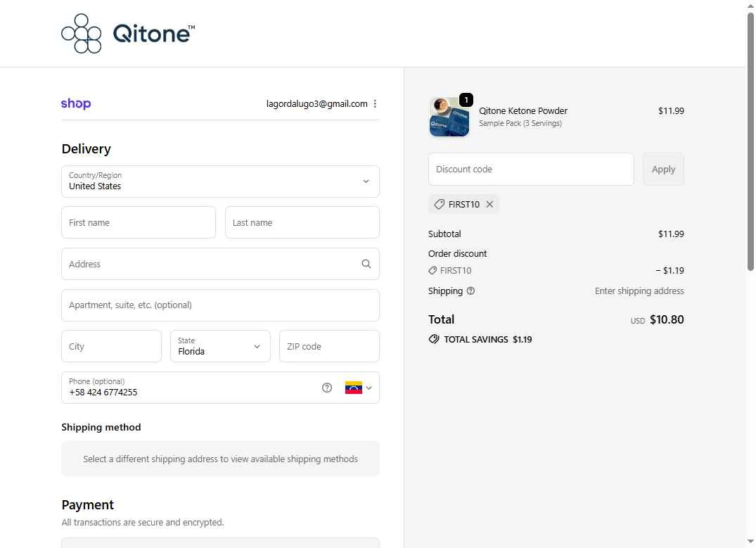756x548 pixels.
Task: Open the State dropdown showing Florida
Action: [220, 346]
